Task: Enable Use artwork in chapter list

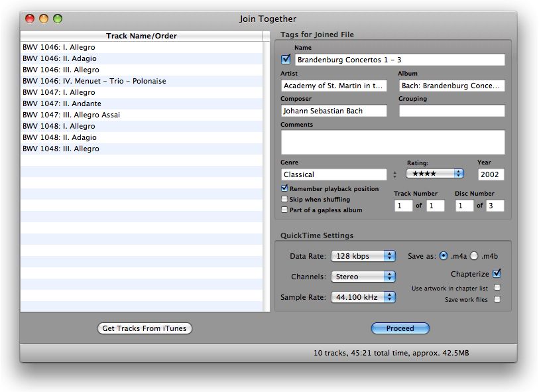Action: 497,288
